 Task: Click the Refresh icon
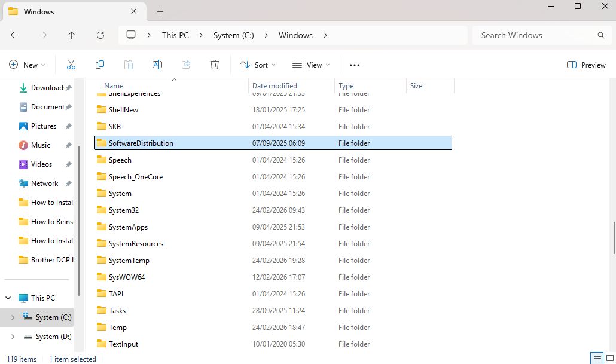point(100,35)
